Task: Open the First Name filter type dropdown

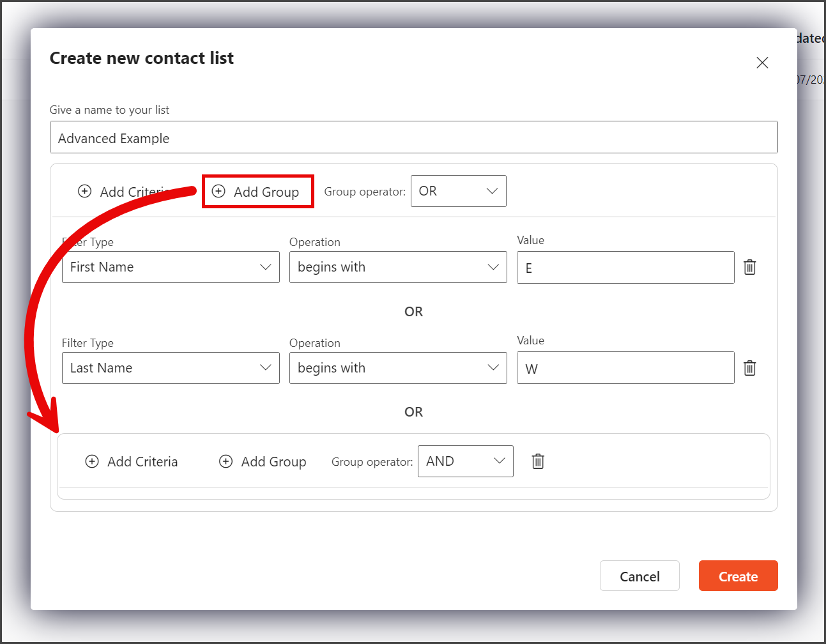Action: click(x=171, y=267)
